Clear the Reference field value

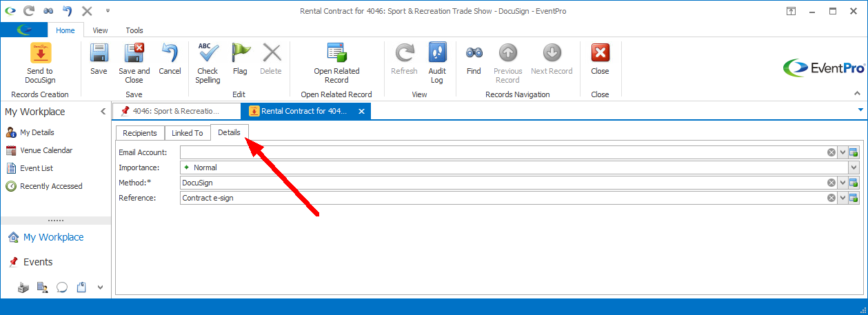point(831,198)
